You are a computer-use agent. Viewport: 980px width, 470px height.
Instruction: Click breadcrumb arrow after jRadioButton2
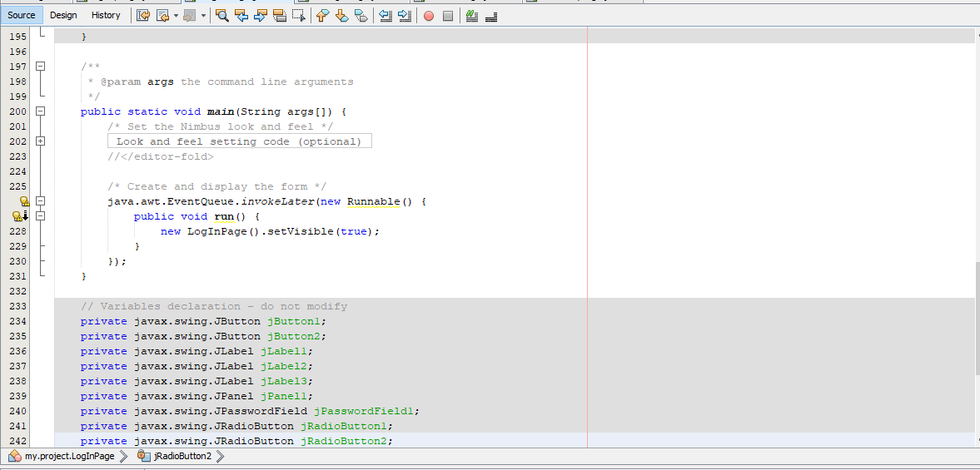coord(221,456)
